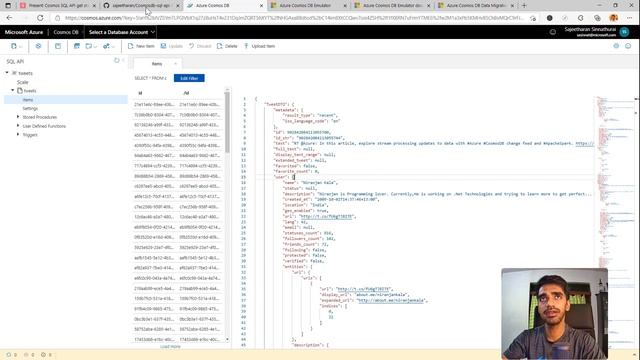Click the Update item button
This screenshot has height=360, width=640.
(172, 46)
